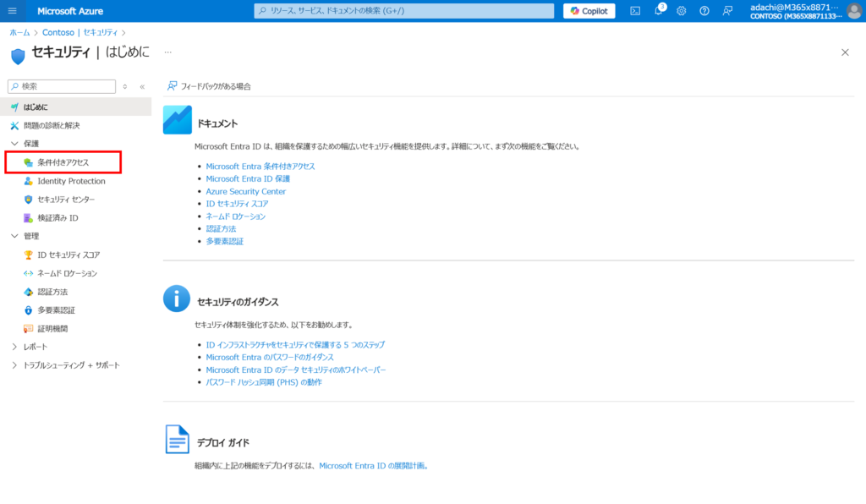Viewport: 866px width, 504px height.
Task: Send feedback using the top bar feedback icon
Action: [x=728, y=10]
